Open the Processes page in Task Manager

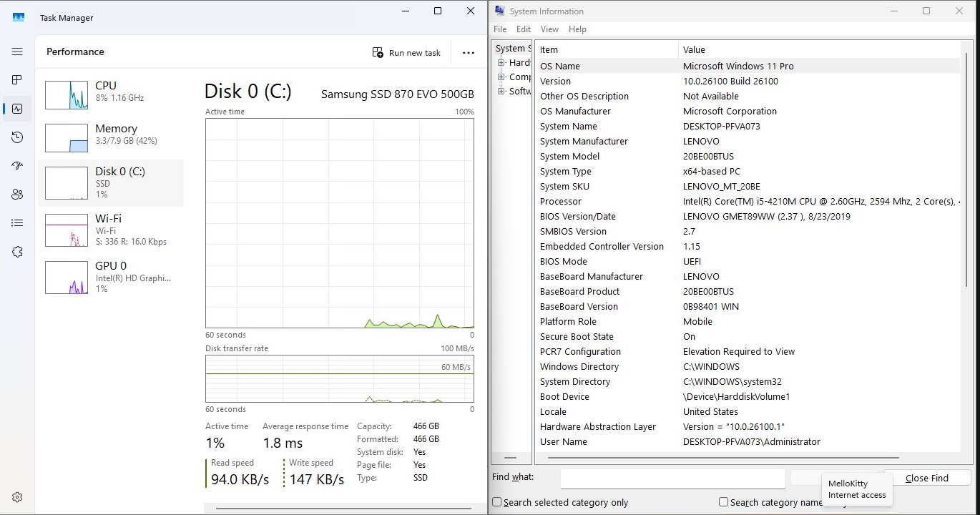point(17,79)
